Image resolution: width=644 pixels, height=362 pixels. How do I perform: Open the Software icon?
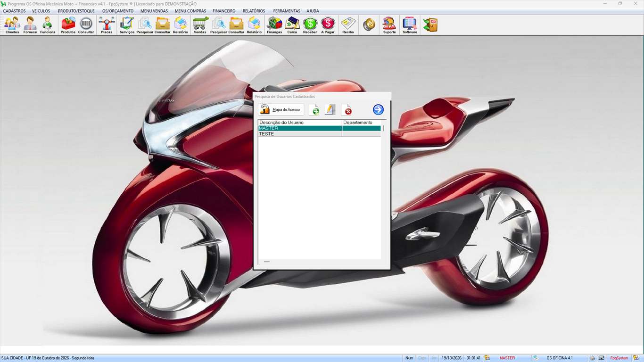(410, 25)
